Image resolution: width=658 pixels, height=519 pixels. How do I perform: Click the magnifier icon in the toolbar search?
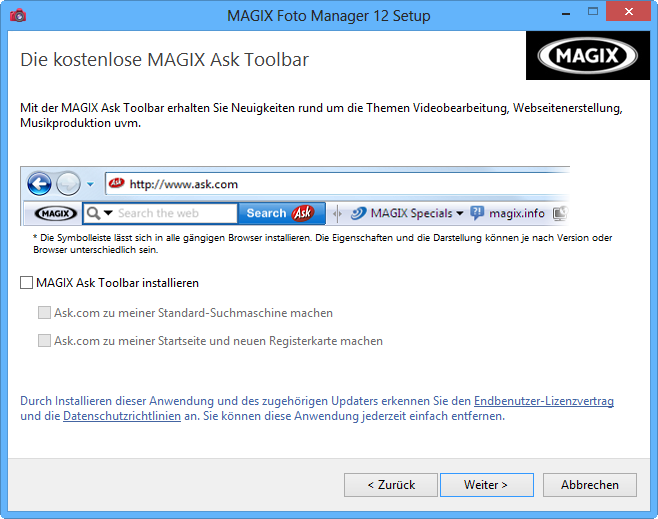93,213
